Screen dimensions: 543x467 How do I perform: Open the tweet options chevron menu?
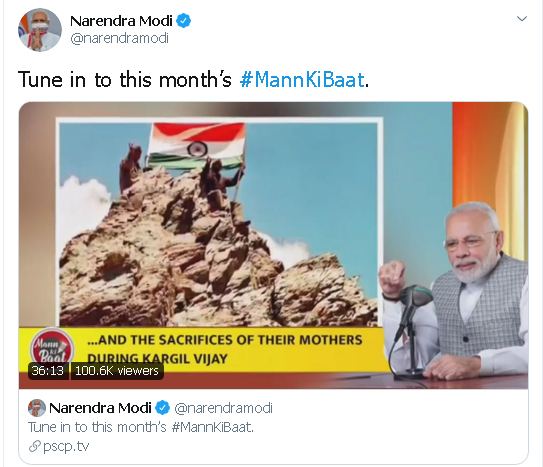click(x=522, y=19)
